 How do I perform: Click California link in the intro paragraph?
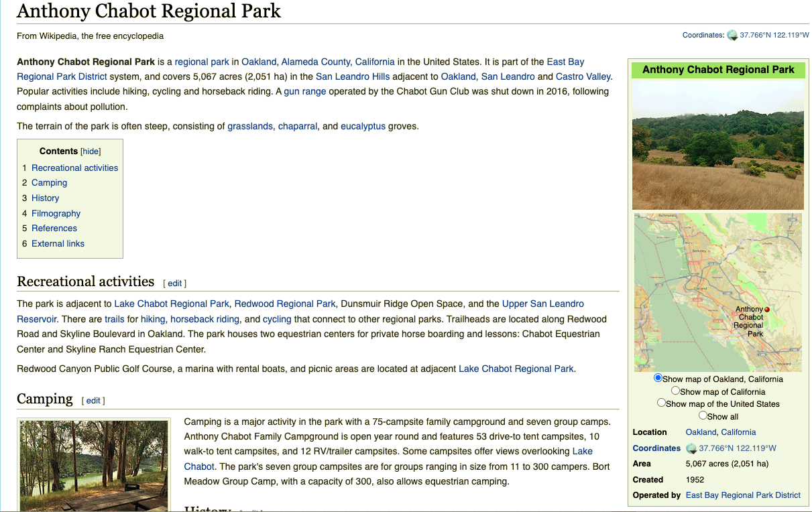point(375,62)
